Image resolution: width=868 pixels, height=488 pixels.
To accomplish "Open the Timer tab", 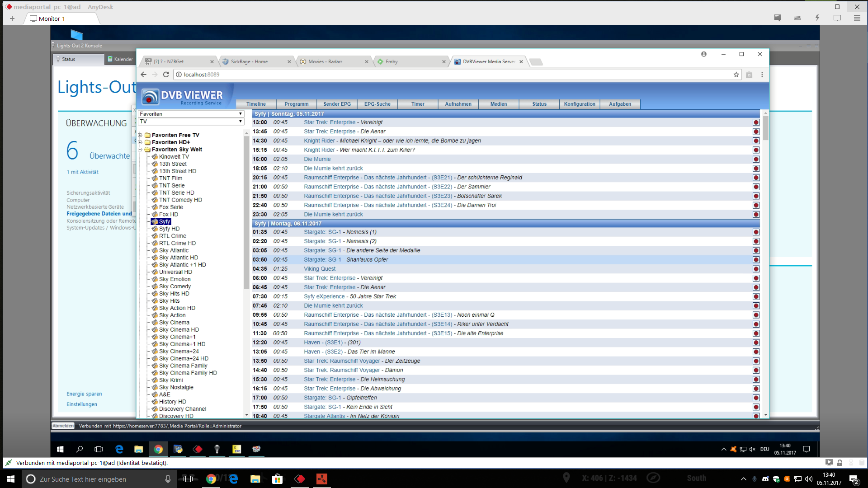I will click(417, 104).
